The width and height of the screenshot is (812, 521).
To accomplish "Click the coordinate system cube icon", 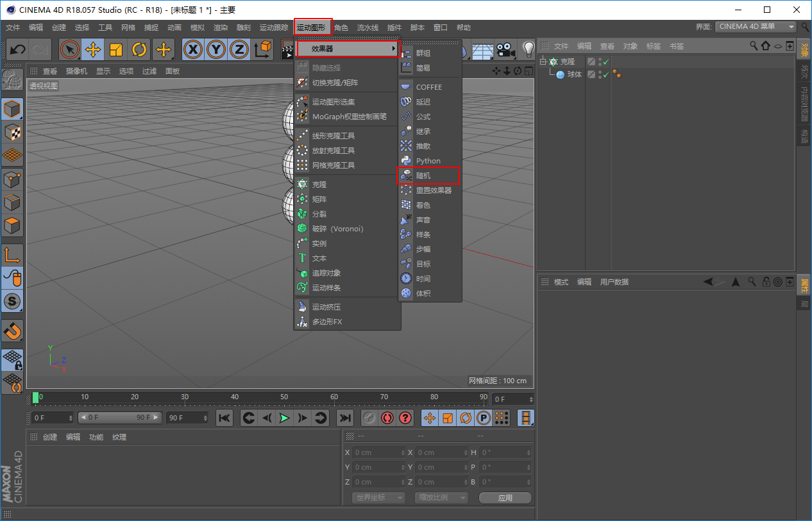I will click(x=262, y=49).
